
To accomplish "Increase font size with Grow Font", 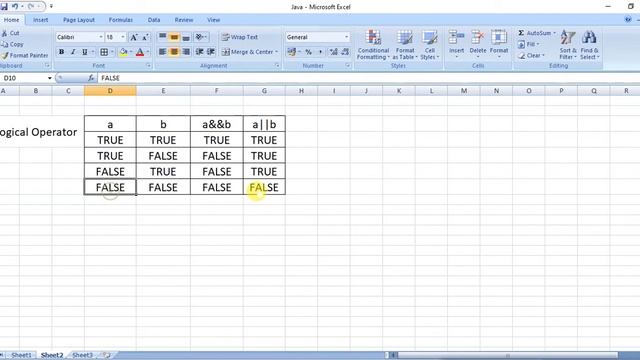I will click(x=133, y=37).
